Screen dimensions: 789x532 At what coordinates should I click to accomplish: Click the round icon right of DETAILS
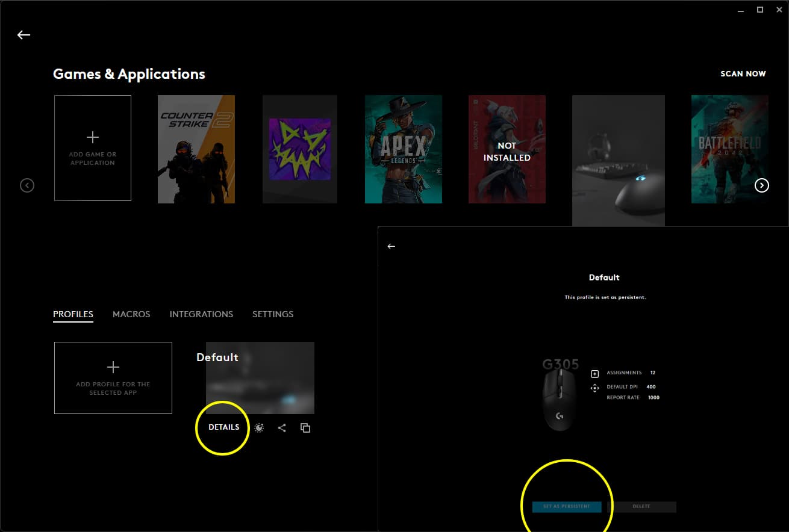259,428
